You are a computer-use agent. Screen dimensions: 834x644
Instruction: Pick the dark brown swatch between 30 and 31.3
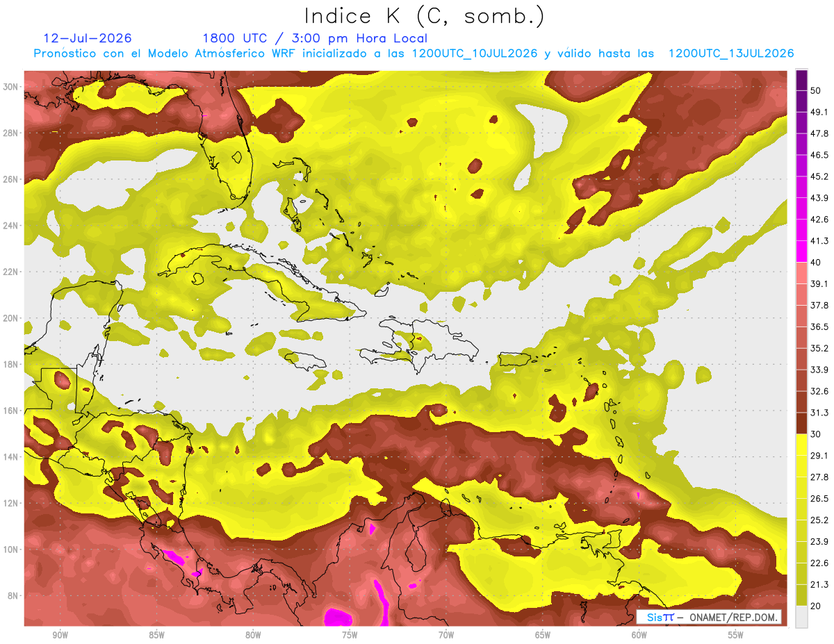(801, 423)
